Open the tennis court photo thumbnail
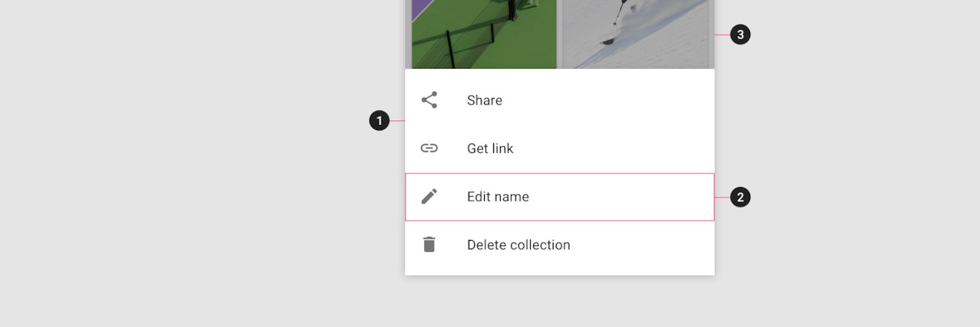 click(x=484, y=34)
